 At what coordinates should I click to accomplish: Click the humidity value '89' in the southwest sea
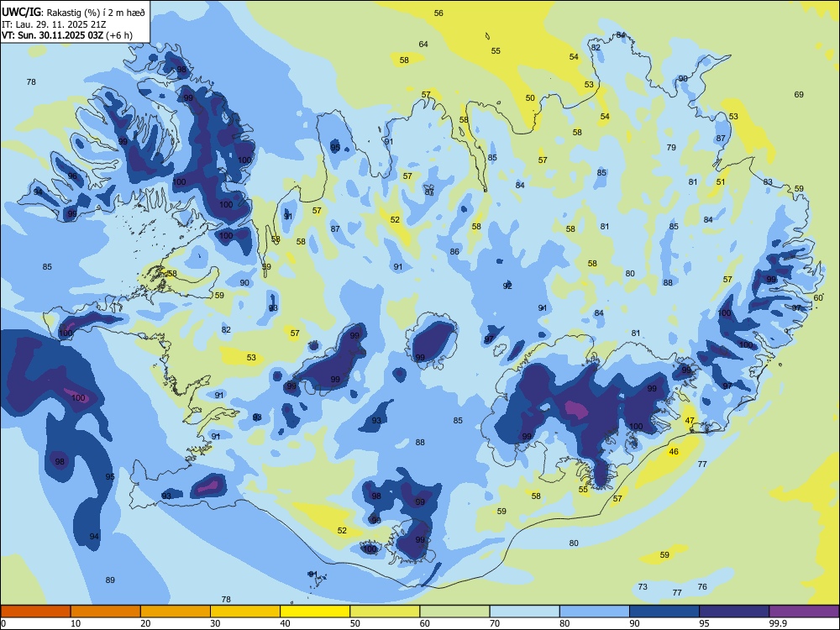pos(110,580)
